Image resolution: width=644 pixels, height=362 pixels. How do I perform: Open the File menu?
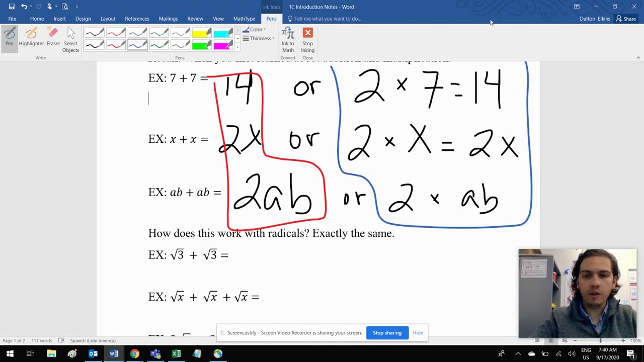pos(12,19)
